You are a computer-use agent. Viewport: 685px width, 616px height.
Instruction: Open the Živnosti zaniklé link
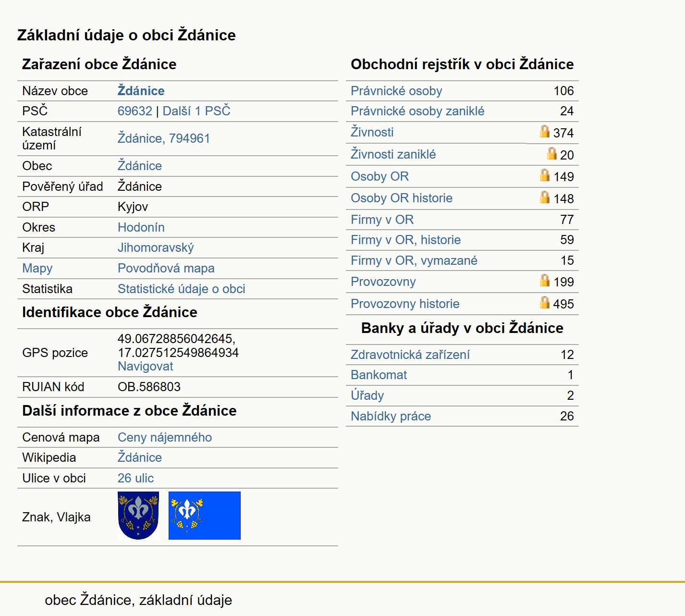pyautogui.click(x=393, y=154)
